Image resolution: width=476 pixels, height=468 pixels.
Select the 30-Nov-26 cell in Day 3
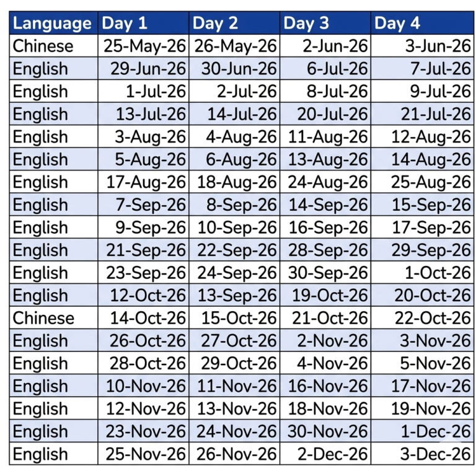[325, 431]
